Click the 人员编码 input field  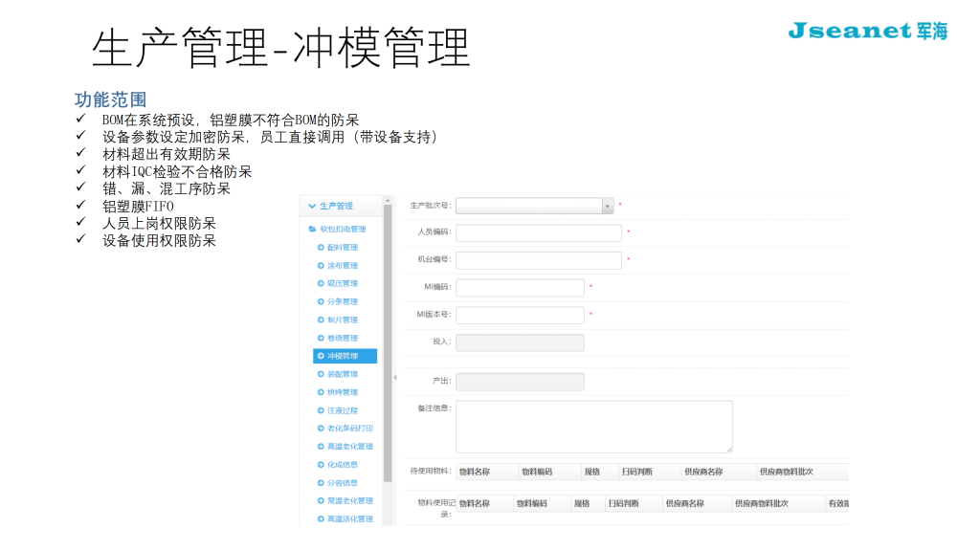[x=538, y=232]
